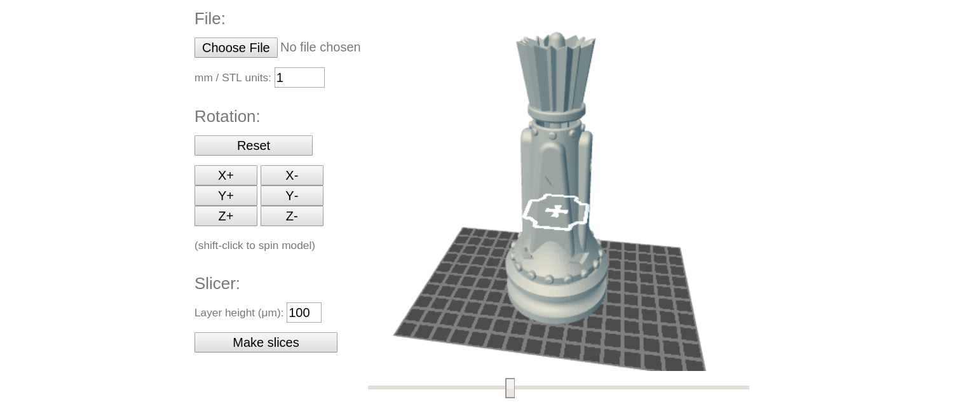
Task: Click the Choose File button
Action: coord(236,47)
